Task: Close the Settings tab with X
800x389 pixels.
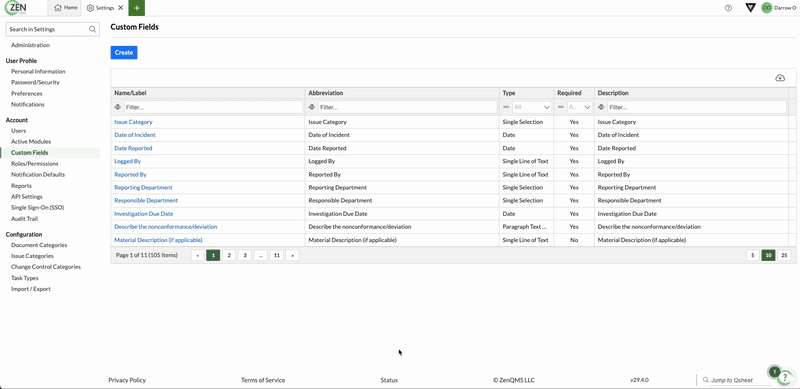Action: pos(120,8)
